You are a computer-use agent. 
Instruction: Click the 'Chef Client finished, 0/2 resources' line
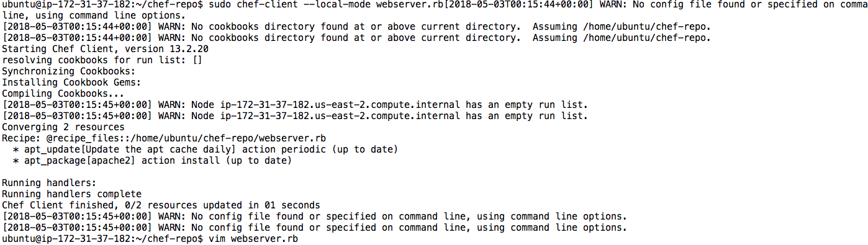(161, 205)
